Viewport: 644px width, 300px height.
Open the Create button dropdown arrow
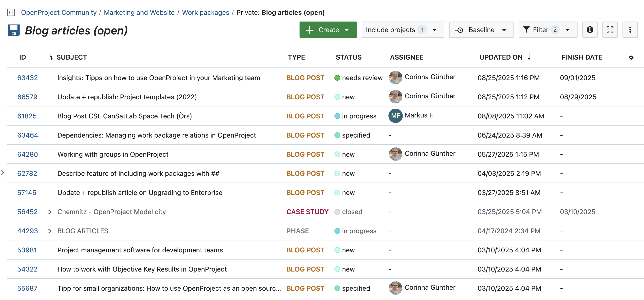coord(347,30)
